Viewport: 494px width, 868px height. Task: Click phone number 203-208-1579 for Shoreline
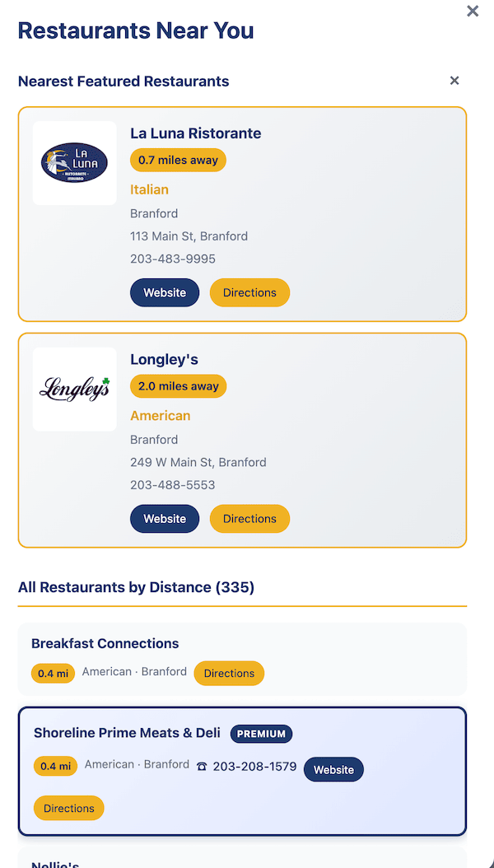(x=254, y=764)
